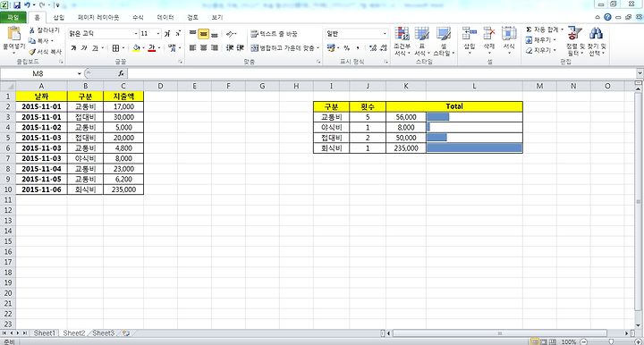Open the cell styles gallery
The height and width of the screenshot is (345, 644).
point(444,41)
